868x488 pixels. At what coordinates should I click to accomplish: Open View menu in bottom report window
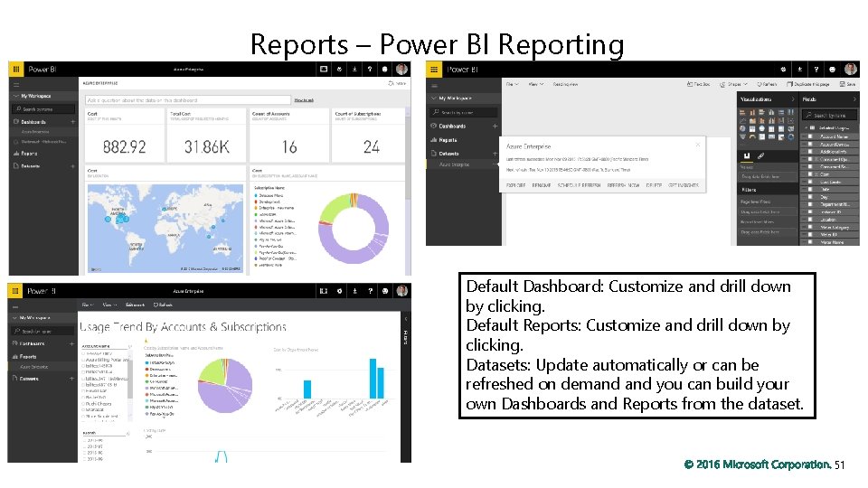click(x=109, y=305)
